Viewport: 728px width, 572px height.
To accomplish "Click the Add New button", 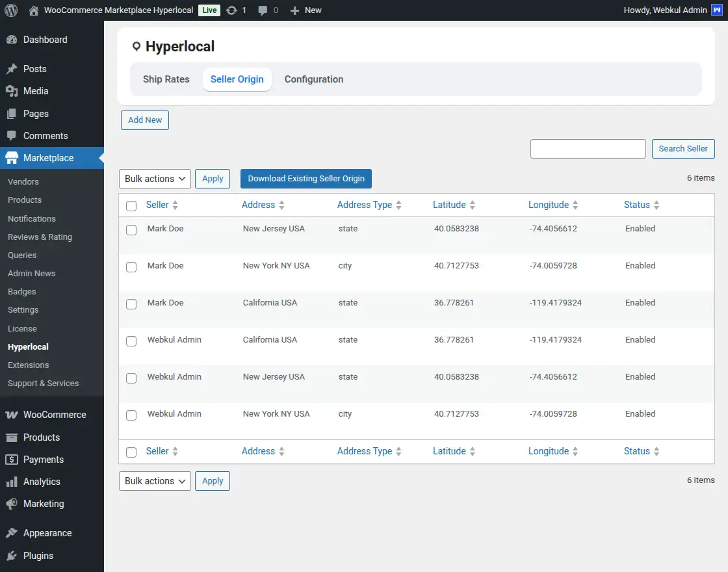I will pos(145,120).
